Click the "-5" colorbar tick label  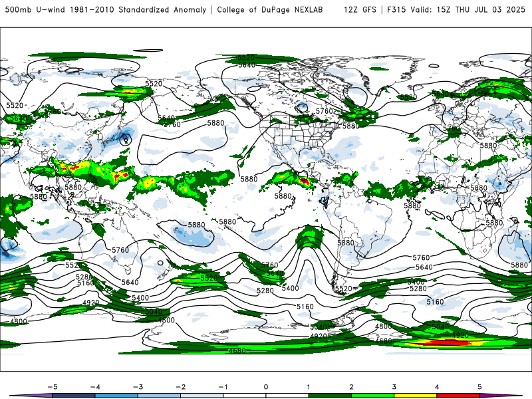coord(53,387)
